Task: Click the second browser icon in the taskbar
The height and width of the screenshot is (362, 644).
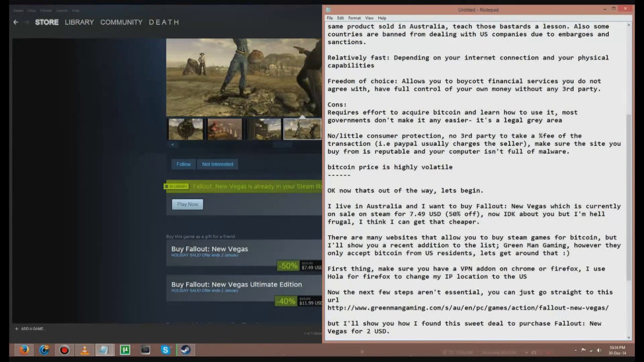Action: click(x=44, y=350)
